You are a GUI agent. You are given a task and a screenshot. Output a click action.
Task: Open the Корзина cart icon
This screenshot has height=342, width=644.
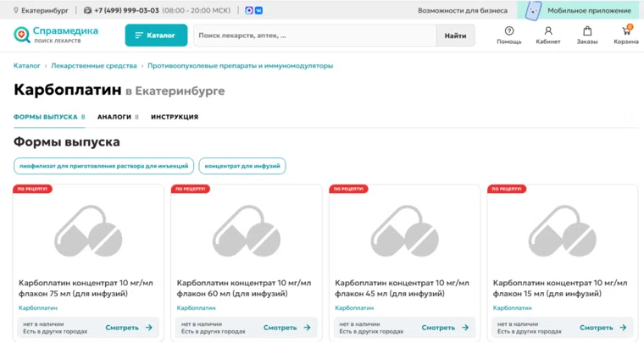(626, 35)
